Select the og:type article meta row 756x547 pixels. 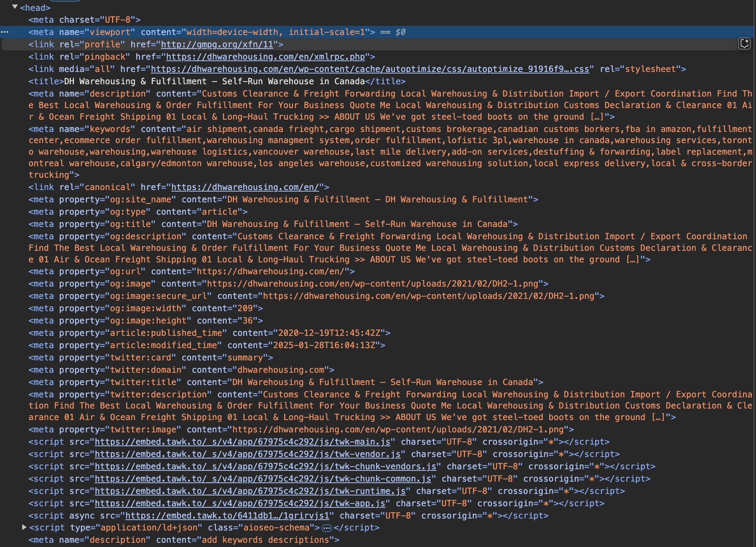point(138,212)
